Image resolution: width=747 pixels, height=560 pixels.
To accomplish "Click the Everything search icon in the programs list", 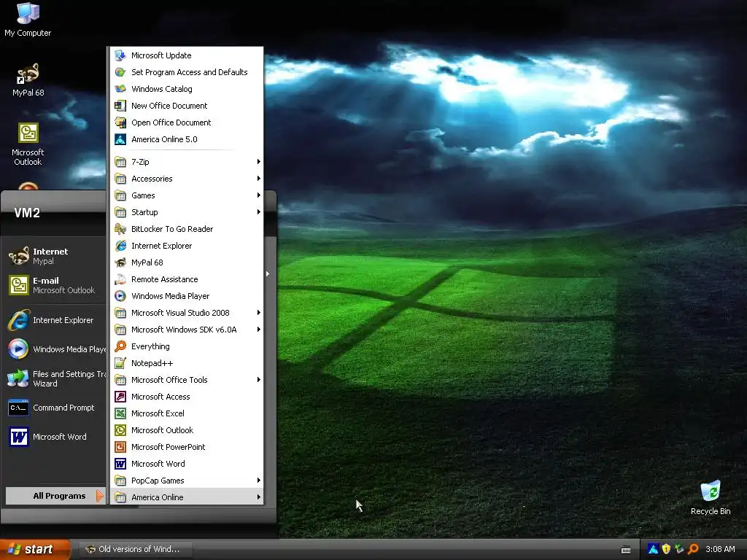I will [x=120, y=346].
